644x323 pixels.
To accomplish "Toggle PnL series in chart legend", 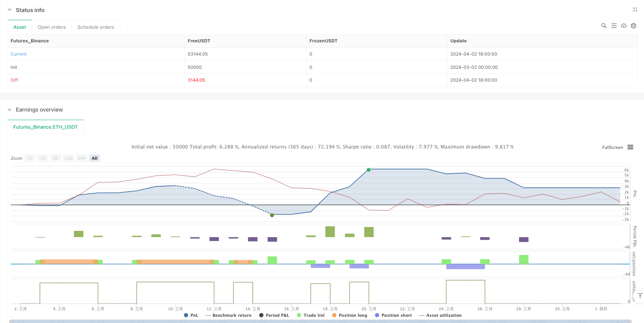I will (191, 315).
